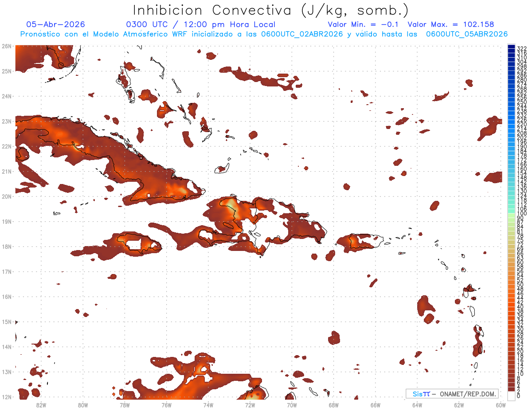Click the 26N latitude axis label
532x411 pixels.
tap(6, 46)
